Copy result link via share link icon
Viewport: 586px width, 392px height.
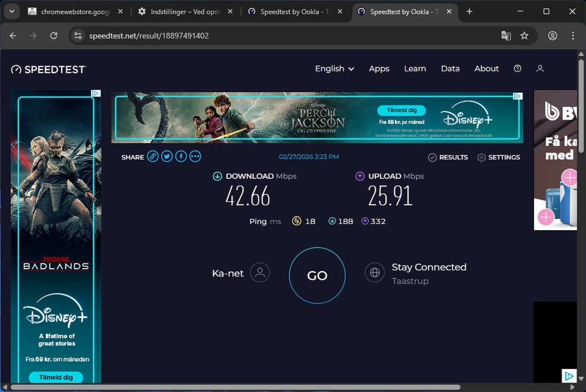[153, 156]
